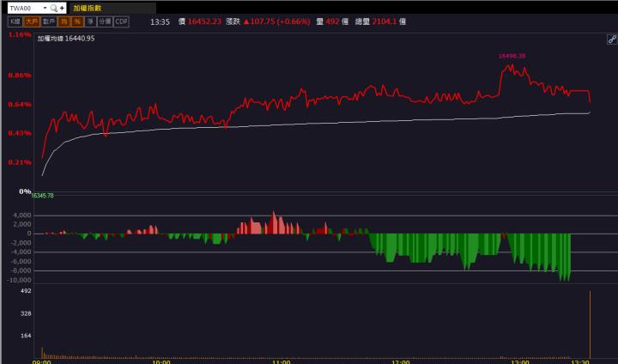Image resolution: width=618 pixels, height=364 pixels.
Task: Toggle the 大戶 large-trader indicator
Action: pos(31,21)
